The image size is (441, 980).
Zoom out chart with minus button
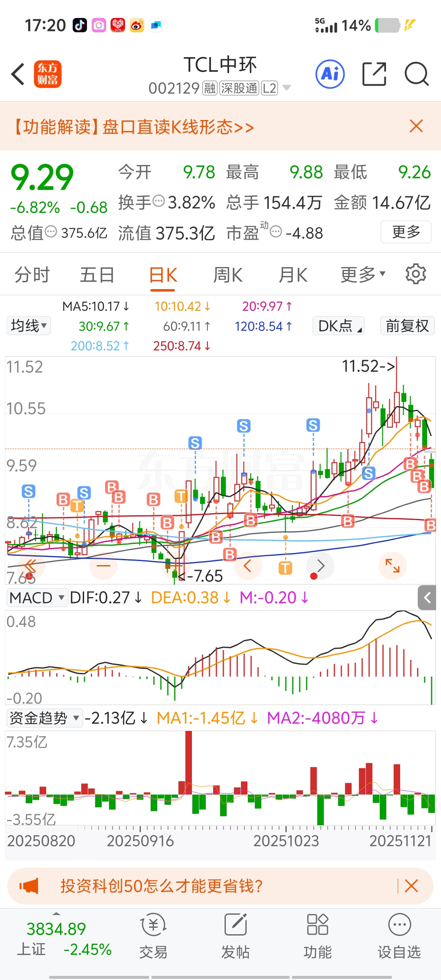(103, 566)
